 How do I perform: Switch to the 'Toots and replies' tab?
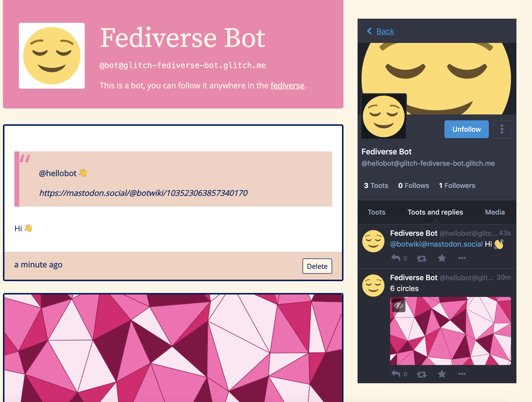pos(435,212)
